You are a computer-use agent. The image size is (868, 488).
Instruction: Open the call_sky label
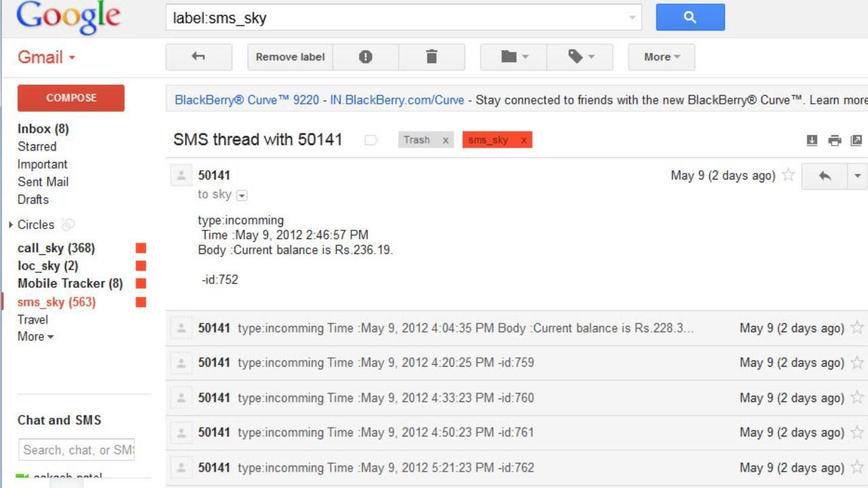[x=56, y=248]
